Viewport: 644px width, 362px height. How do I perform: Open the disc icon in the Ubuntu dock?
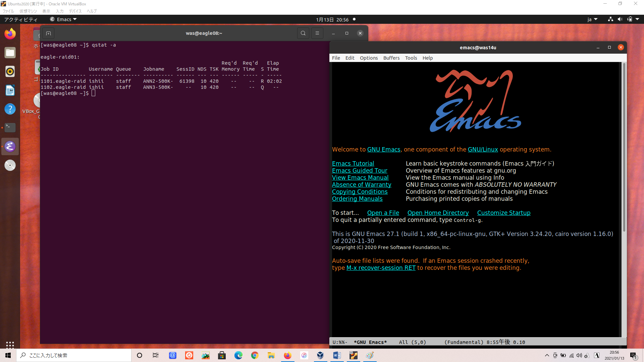(x=10, y=165)
